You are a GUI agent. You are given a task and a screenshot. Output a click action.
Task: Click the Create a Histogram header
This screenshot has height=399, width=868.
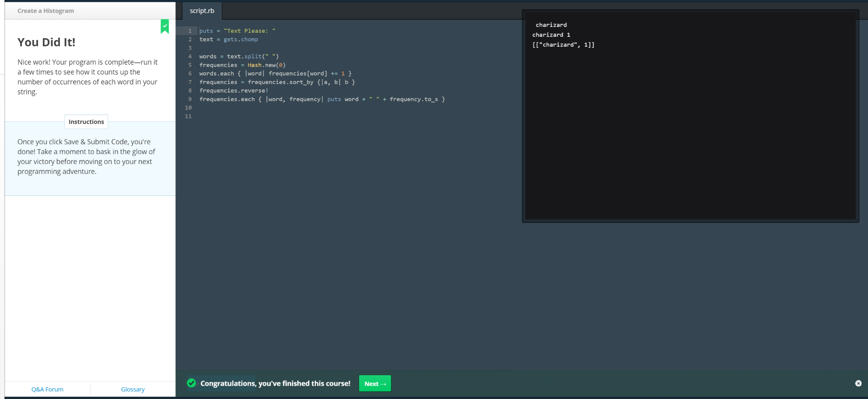tap(46, 11)
